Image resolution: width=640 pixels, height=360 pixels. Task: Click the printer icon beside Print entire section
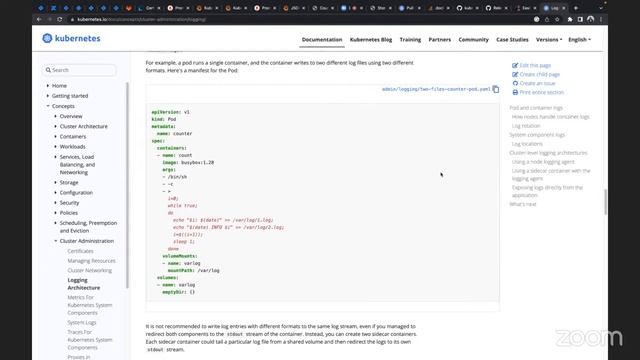tap(515, 92)
